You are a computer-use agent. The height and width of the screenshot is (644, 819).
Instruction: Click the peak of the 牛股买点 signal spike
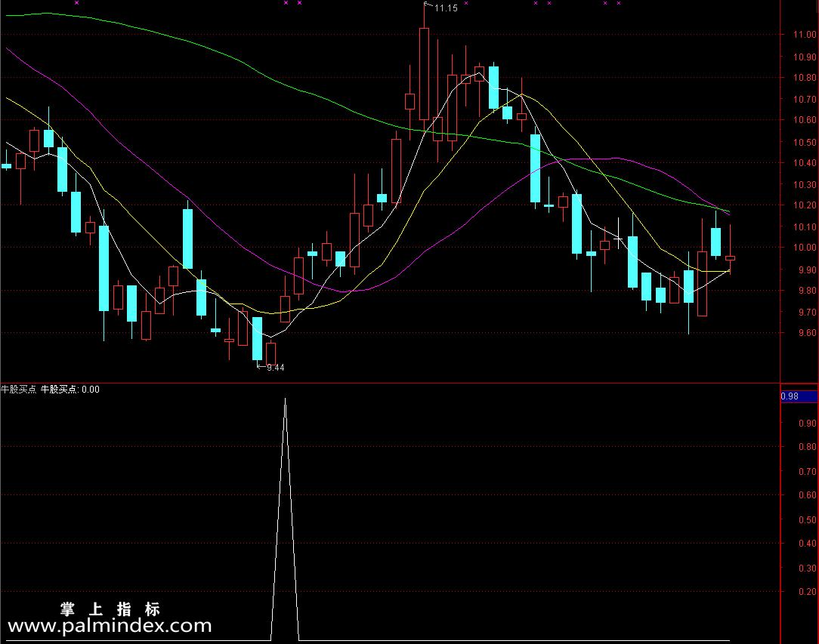[x=285, y=399]
